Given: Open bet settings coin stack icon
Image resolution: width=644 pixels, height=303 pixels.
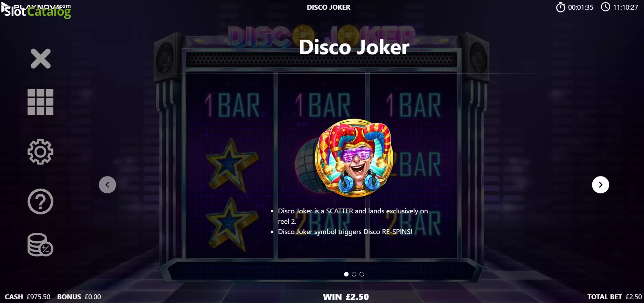Looking at the screenshot, I should [x=41, y=245].
